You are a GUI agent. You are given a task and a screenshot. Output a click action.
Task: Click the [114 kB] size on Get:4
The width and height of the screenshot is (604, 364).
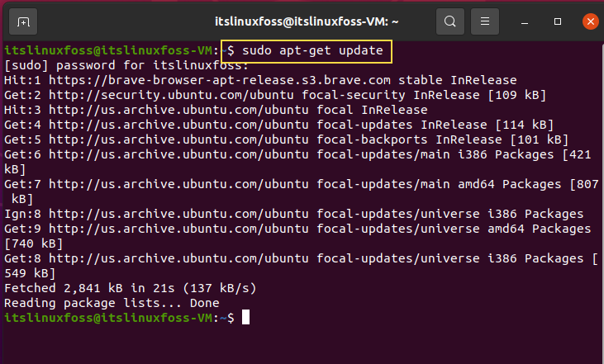524,125
